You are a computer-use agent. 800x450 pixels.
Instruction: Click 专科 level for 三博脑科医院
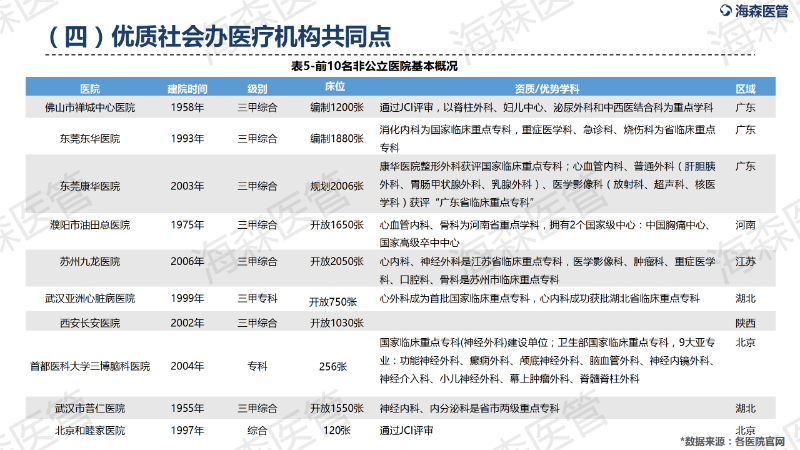click(257, 366)
